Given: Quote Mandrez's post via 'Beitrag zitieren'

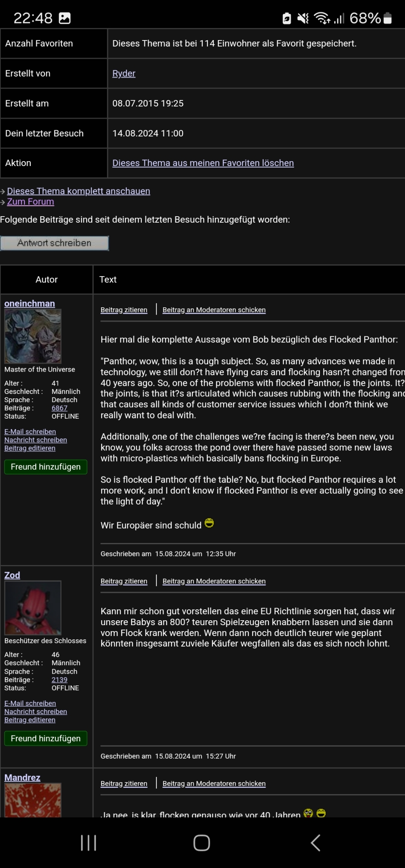Looking at the screenshot, I should pyautogui.click(x=124, y=783).
